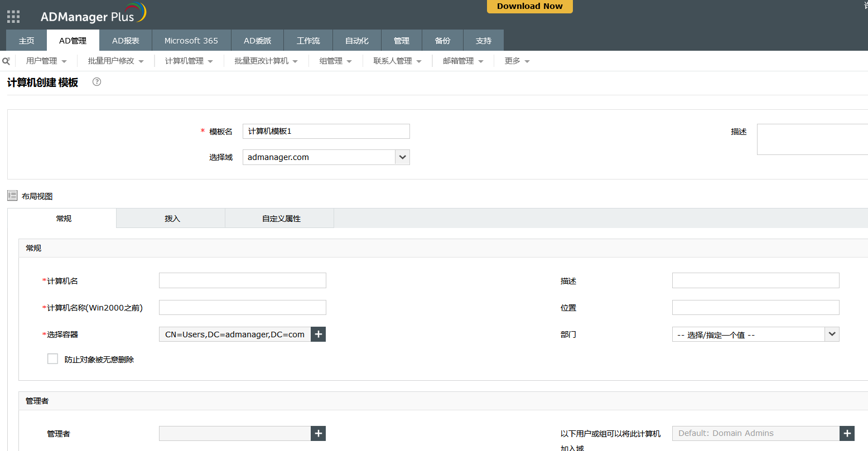Enable prevent accidental deletion checkbox
868x451 pixels.
(53, 359)
